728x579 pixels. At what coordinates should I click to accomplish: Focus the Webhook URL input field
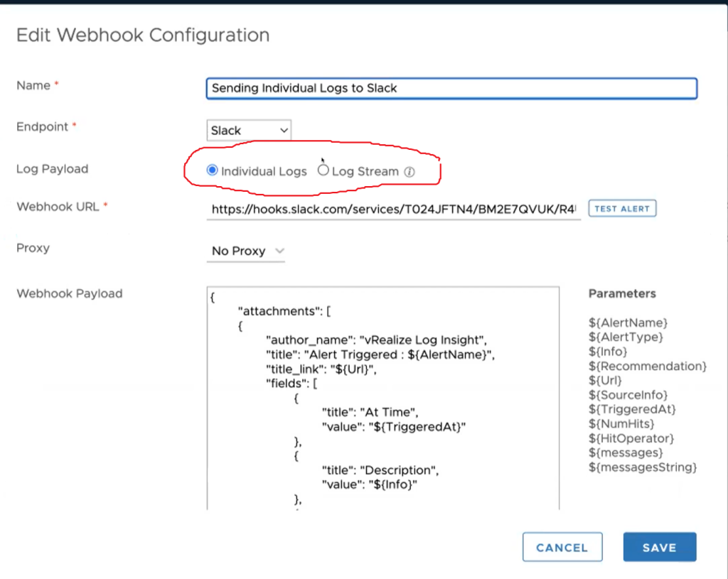[393, 210]
